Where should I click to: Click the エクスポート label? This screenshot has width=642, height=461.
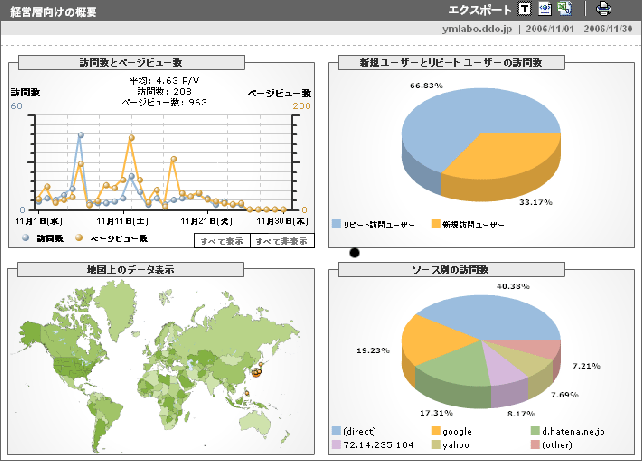point(480,10)
